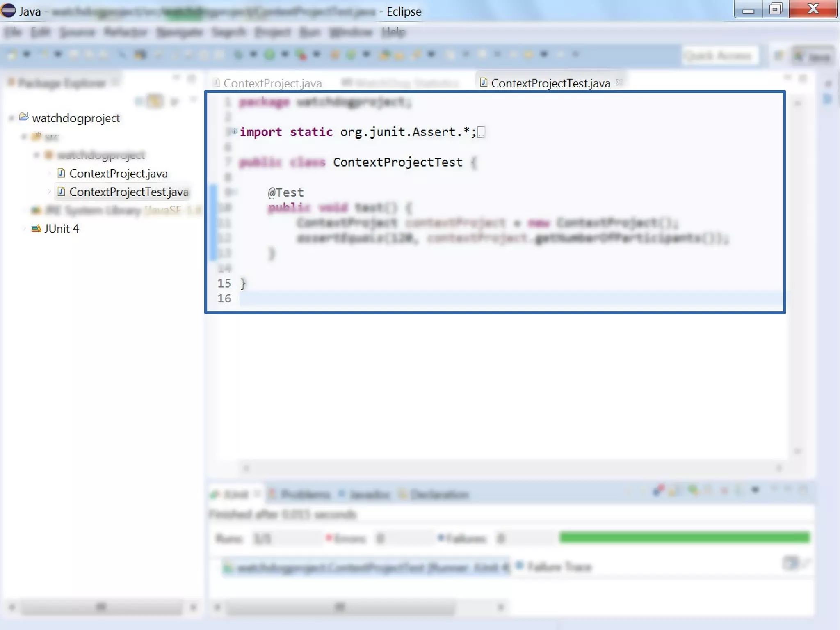Select JUnit 4 library in Package Explorer

(61, 229)
